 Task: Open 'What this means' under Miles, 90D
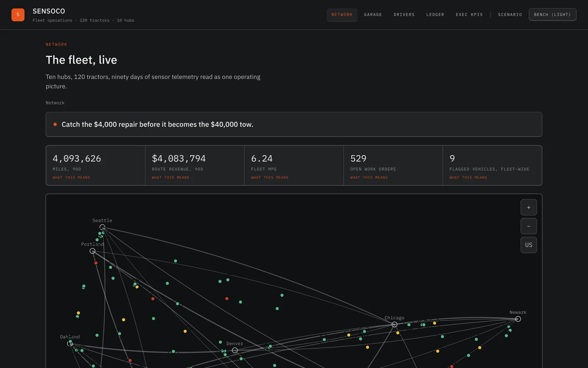tap(71, 178)
